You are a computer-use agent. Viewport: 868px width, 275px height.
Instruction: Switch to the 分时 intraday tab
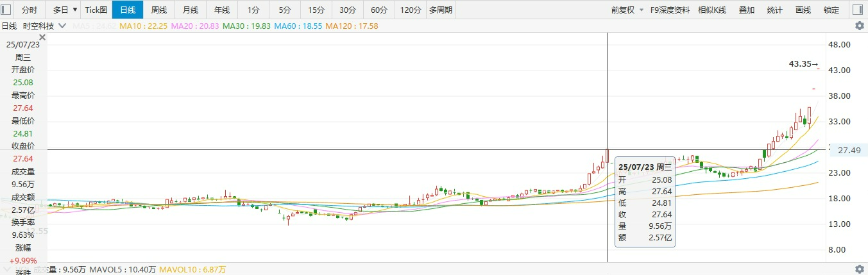(30, 10)
